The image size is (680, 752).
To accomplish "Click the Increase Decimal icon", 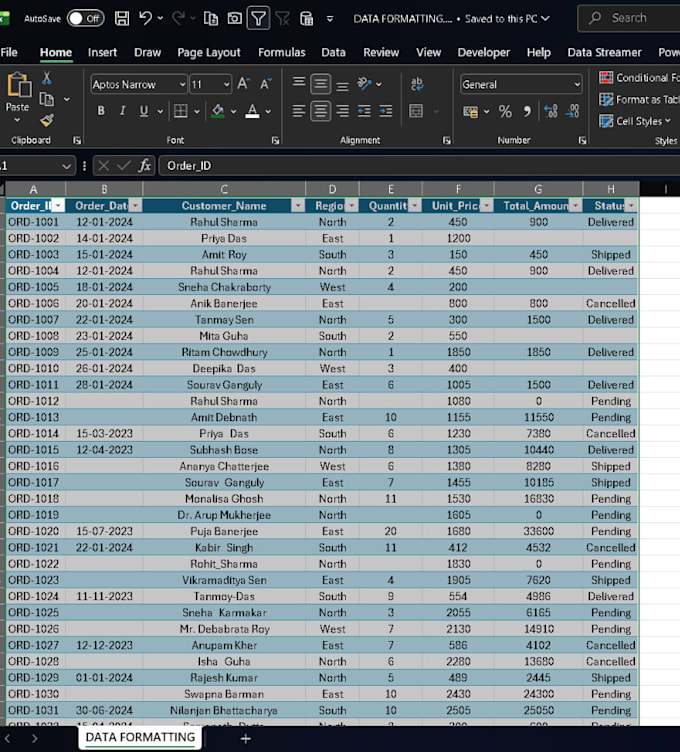I will 551,112.
